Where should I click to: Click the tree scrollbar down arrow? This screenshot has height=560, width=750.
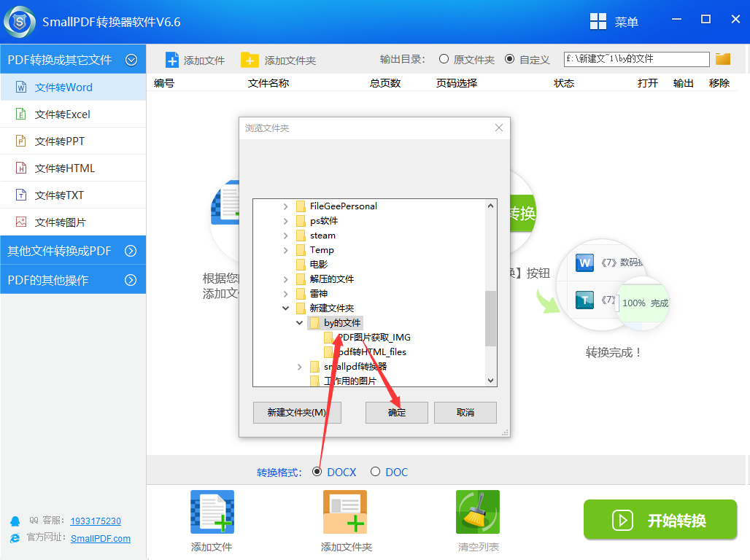click(x=490, y=380)
